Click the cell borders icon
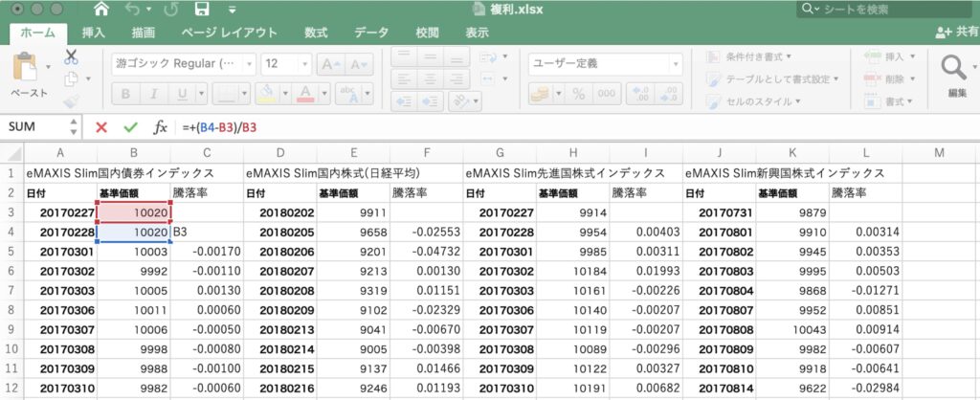980x400 pixels. click(x=226, y=94)
